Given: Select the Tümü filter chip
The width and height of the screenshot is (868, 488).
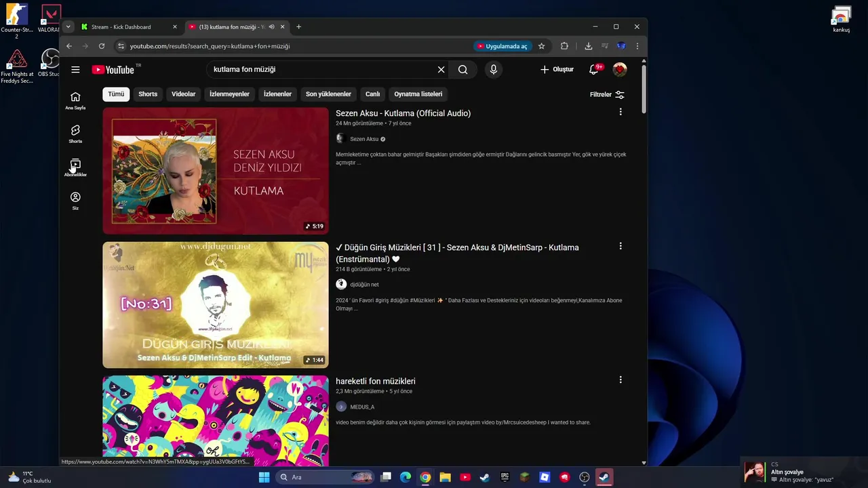Looking at the screenshot, I should (x=116, y=94).
